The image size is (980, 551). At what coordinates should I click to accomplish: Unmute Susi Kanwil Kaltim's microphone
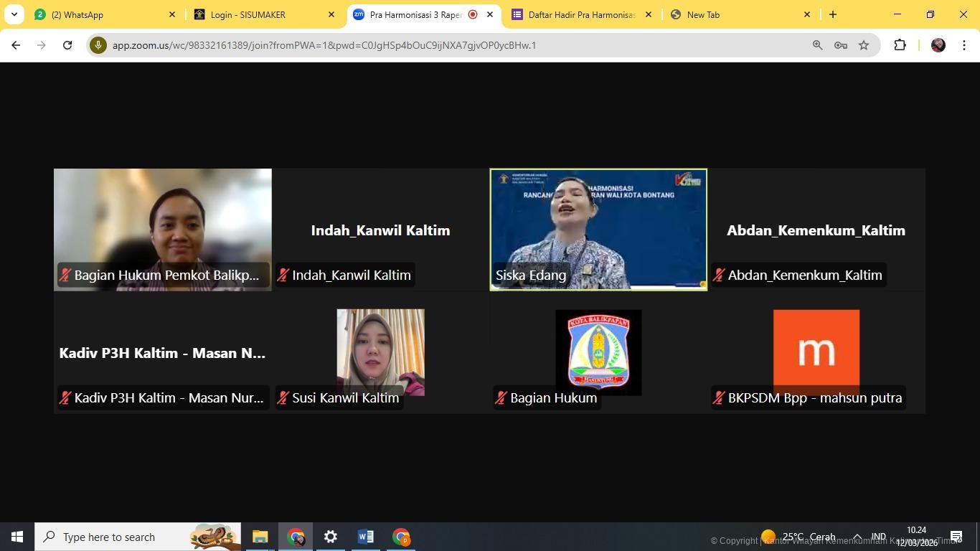[283, 397]
